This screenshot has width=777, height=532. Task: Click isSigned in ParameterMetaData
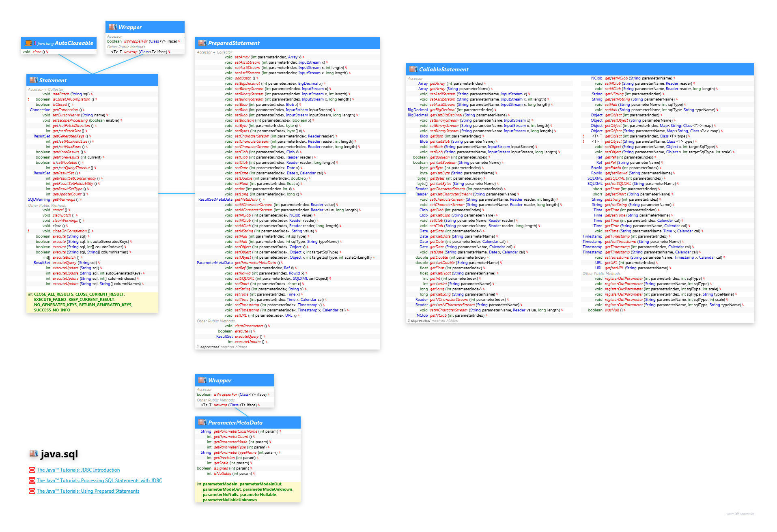tap(221, 468)
